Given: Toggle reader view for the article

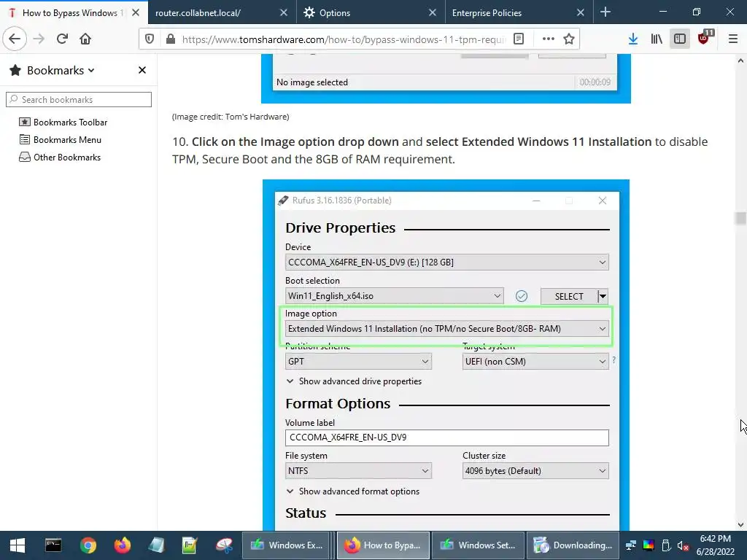Looking at the screenshot, I should pyautogui.click(x=519, y=39).
